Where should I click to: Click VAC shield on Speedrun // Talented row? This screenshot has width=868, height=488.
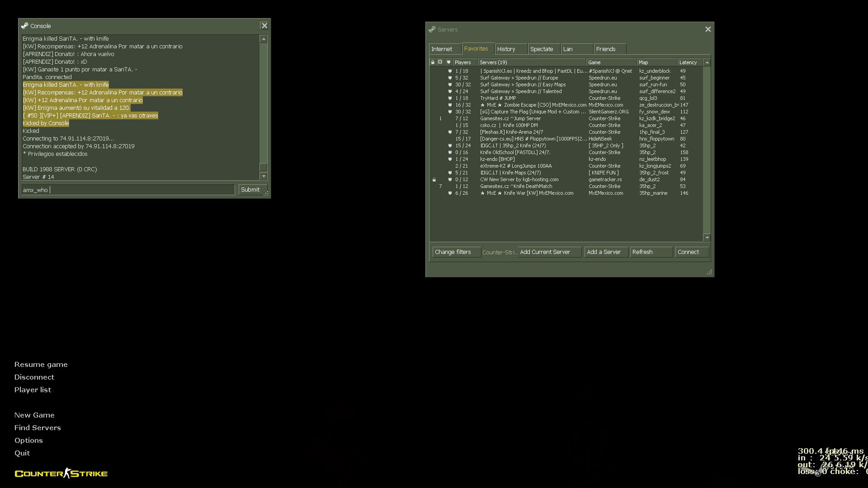[450, 91]
